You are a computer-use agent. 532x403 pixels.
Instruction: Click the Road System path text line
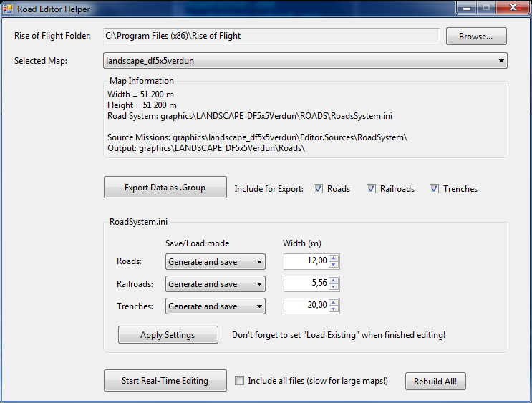(x=250, y=116)
